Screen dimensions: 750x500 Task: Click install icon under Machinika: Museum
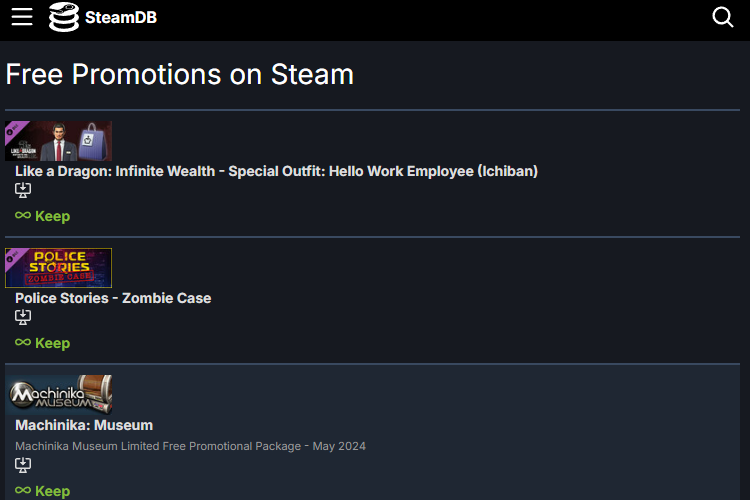[23, 465]
